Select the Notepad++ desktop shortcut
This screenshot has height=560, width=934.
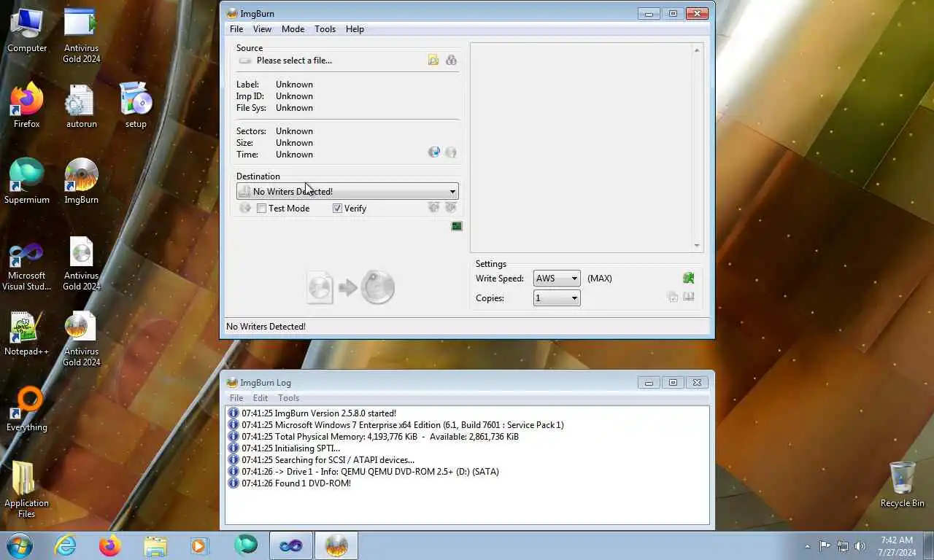pyautogui.click(x=27, y=334)
